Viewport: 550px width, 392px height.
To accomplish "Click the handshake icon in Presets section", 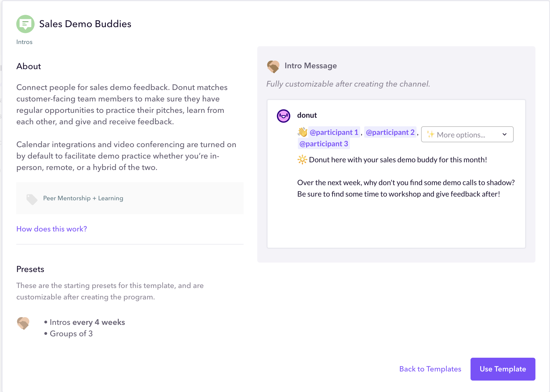I will [x=23, y=323].
